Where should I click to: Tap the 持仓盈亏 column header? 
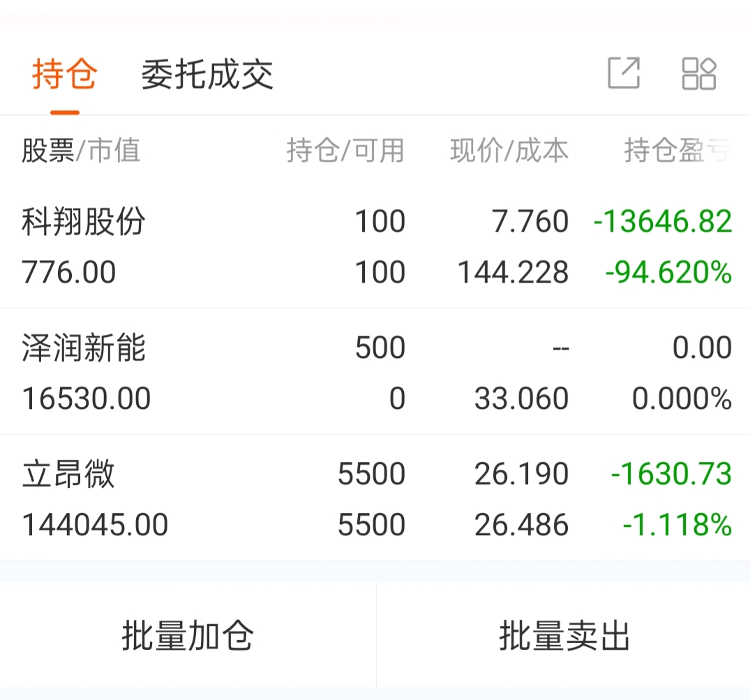click(677, 150)
